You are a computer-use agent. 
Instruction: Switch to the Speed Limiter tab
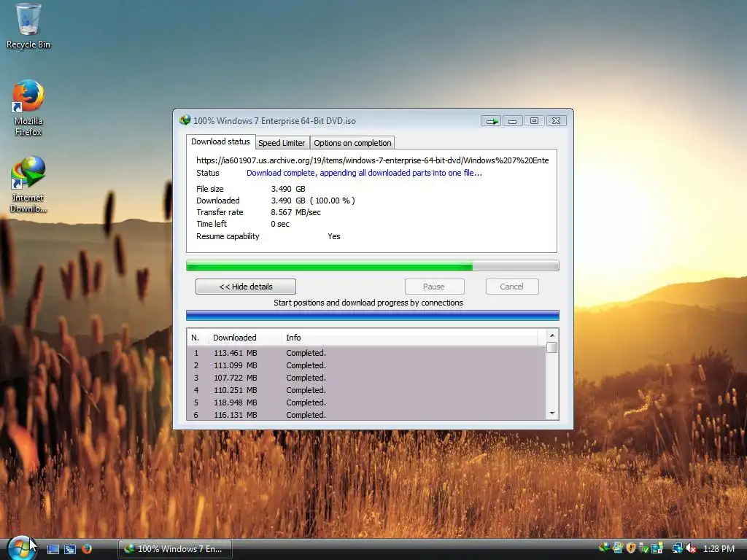(x=282, y=143)
